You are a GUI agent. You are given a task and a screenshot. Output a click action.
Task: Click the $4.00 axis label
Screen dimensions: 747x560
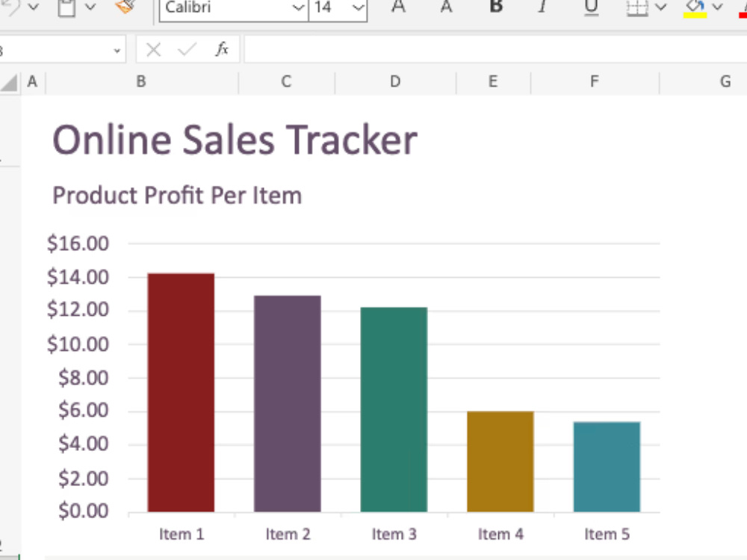(x=84, y=444)
